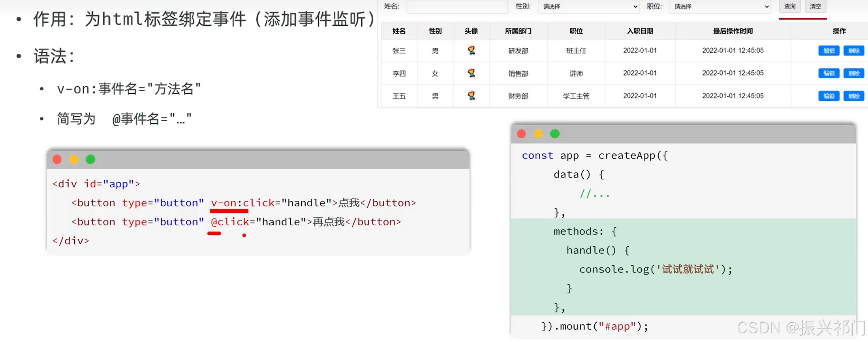
Task: Click the 姓名 search input field
Action: pos(457,6)
